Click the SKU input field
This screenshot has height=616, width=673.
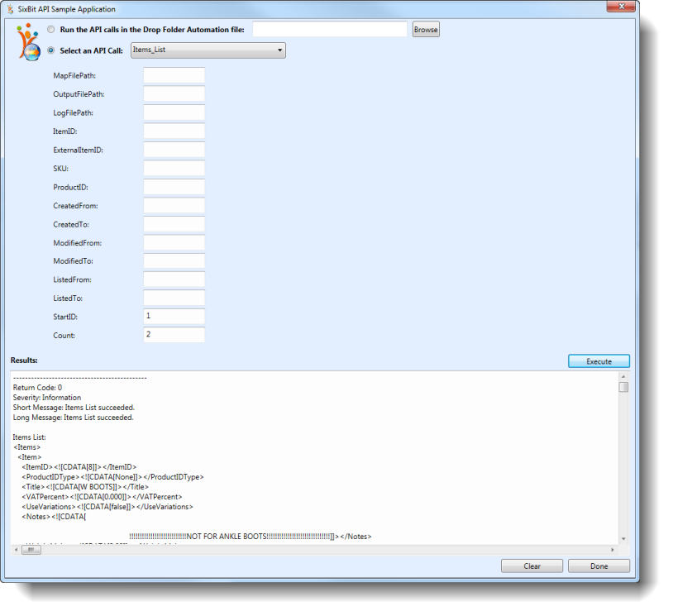174,169
